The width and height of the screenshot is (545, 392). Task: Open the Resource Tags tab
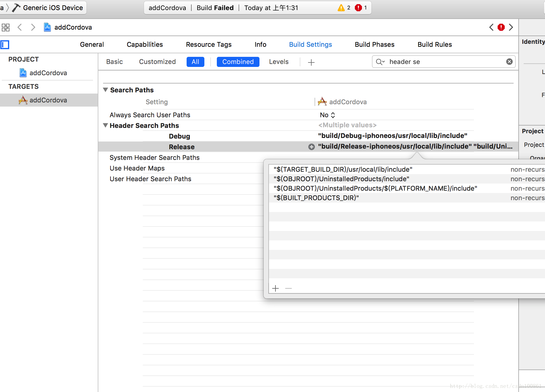[209, 44]
